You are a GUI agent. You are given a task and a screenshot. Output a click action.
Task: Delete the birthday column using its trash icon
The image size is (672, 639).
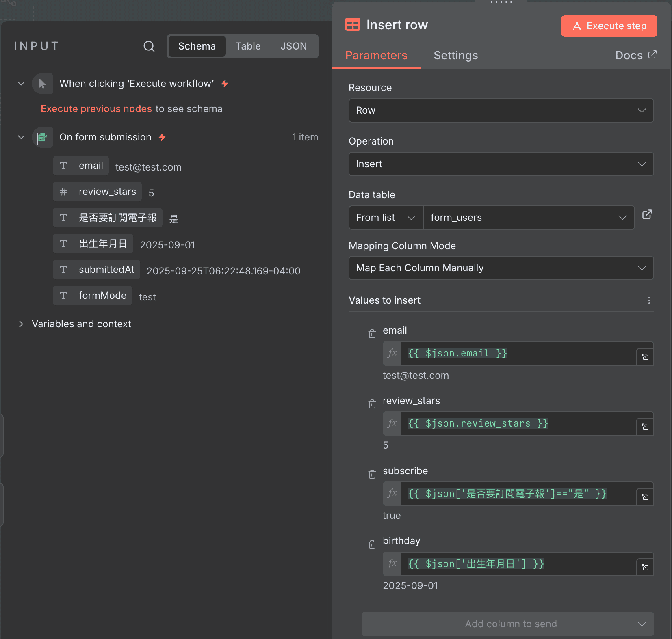tap(372, 544)
